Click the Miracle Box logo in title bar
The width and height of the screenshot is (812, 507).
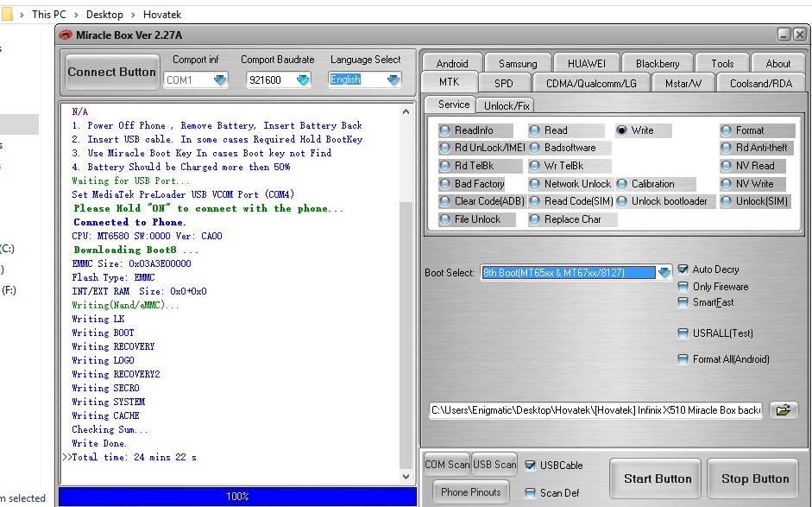pos(66,34)
